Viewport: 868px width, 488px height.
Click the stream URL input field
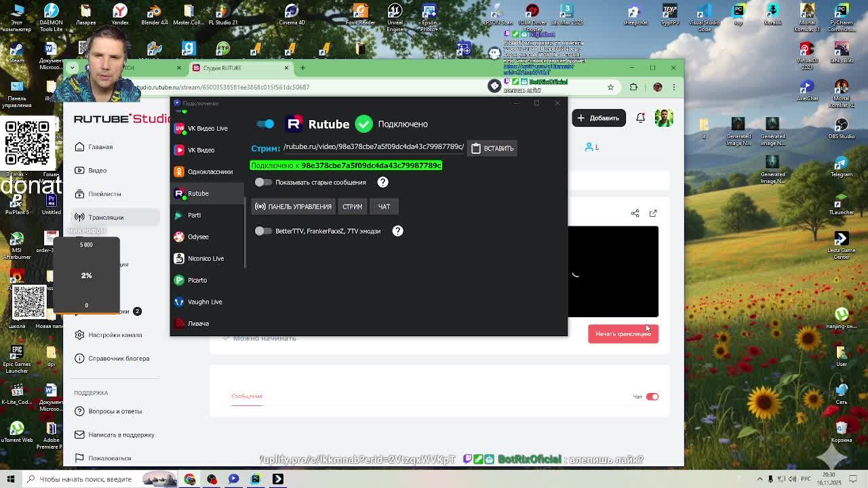tap(374, 147)
